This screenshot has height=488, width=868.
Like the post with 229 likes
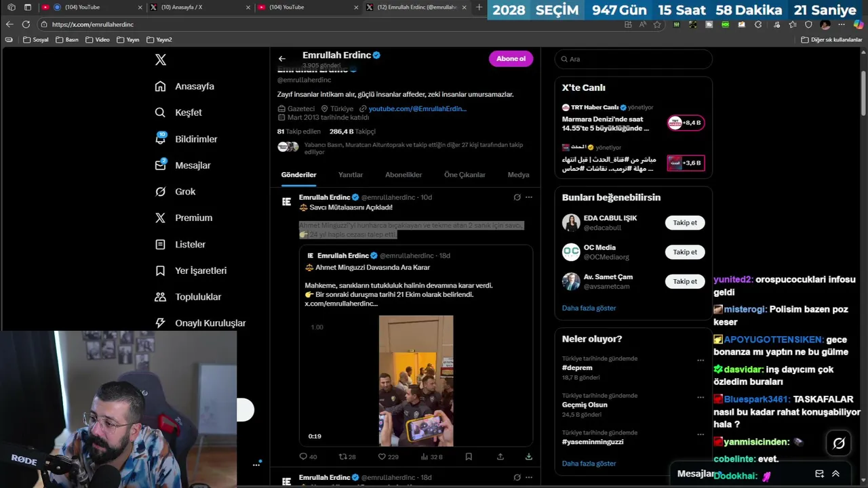click(388, 457)
